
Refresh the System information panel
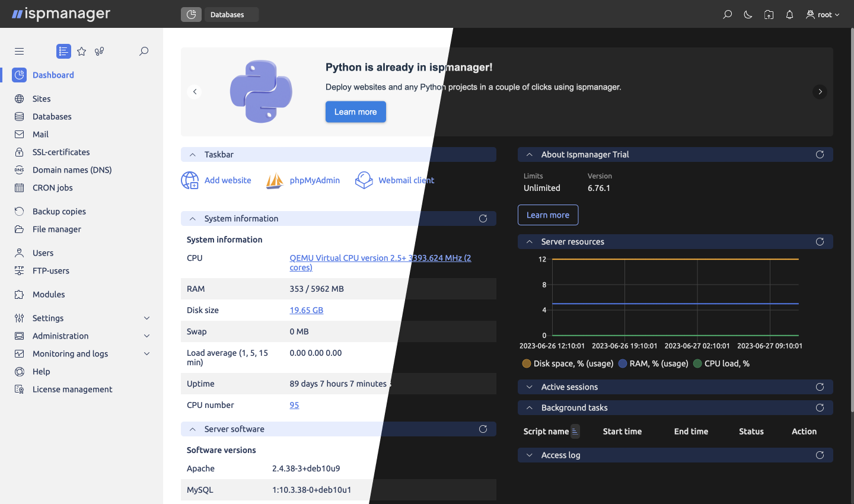[483, 218]
